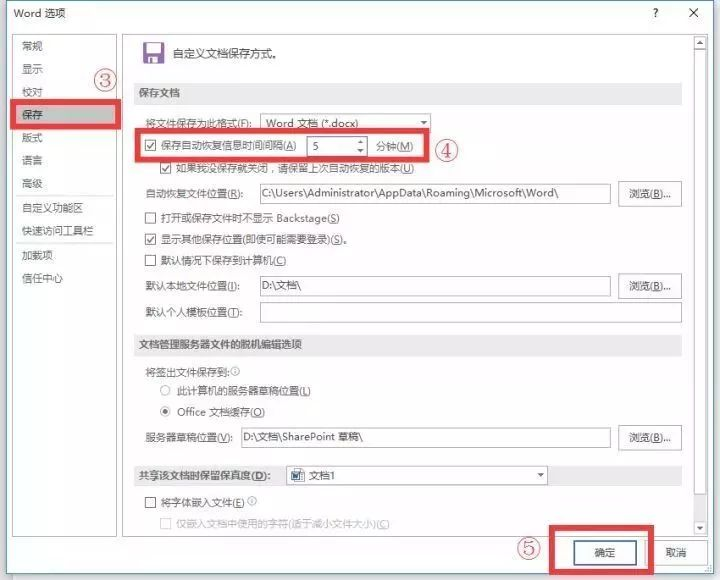This screenshot has height=580, width=720.
Task: Open the 显示 options category
Action: click(32, 69)
